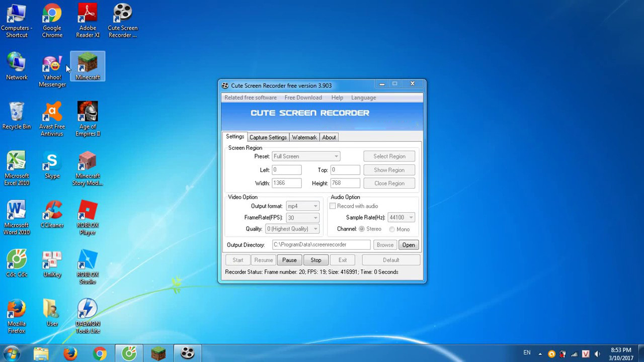
Task: Select the Stereo channel radio button
Action: coord(361,229)
